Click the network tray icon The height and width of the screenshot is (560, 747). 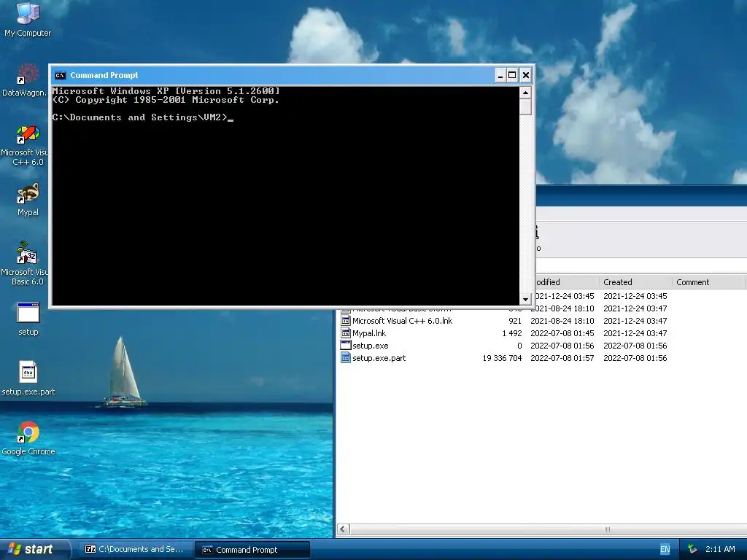(692, 550)
